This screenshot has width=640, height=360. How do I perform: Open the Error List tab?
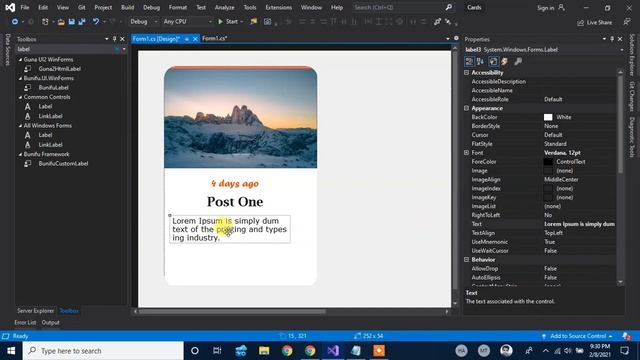(x=25, y=322)
